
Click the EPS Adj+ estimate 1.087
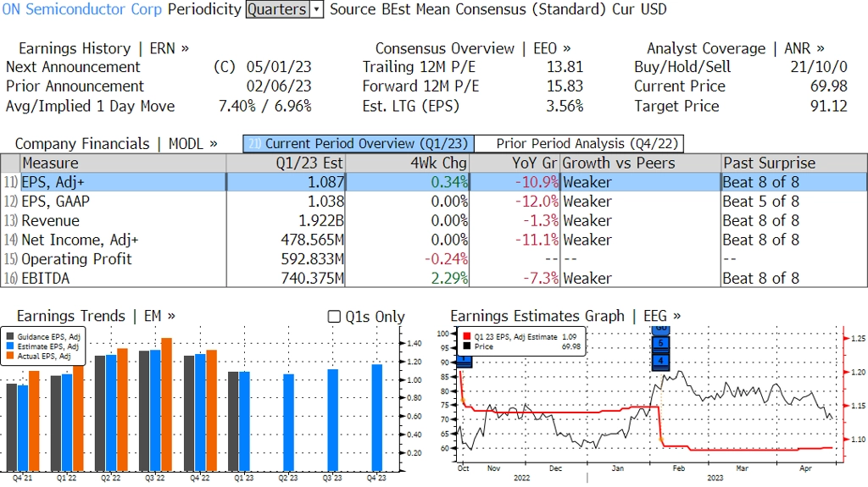tap(326, 182)
